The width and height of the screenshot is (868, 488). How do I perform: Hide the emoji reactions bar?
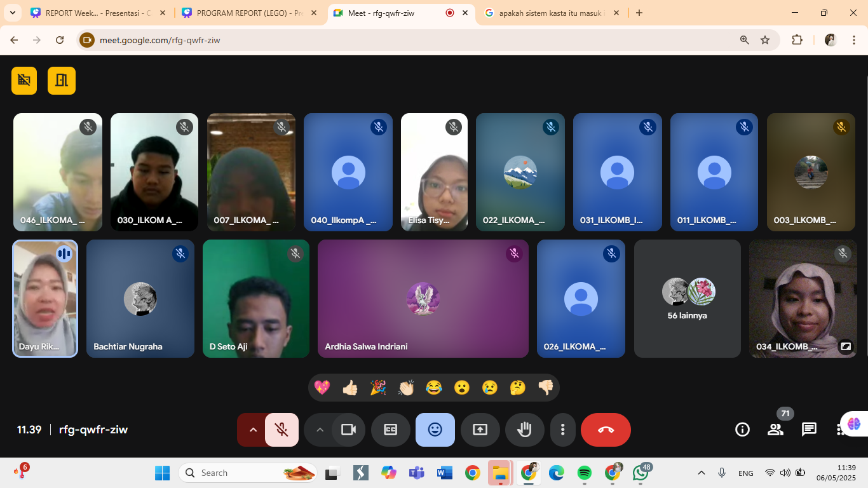[x=435, y=430]
